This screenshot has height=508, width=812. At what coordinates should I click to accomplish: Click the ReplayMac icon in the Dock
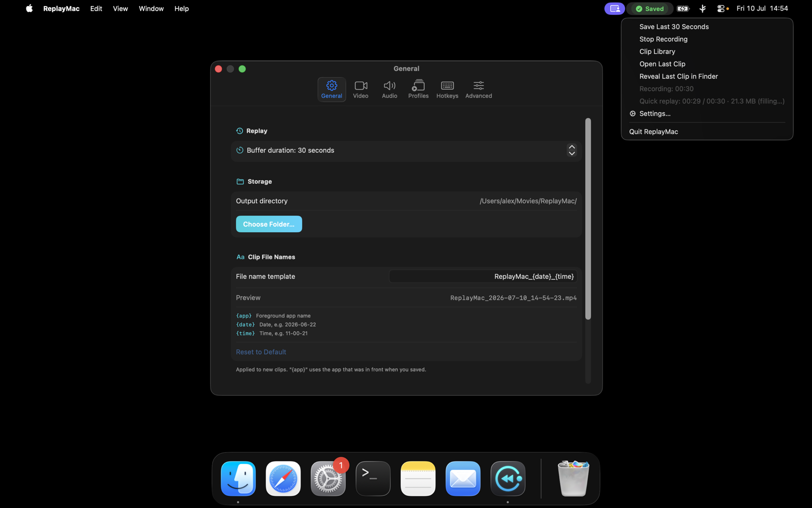[x=508, y=479]
